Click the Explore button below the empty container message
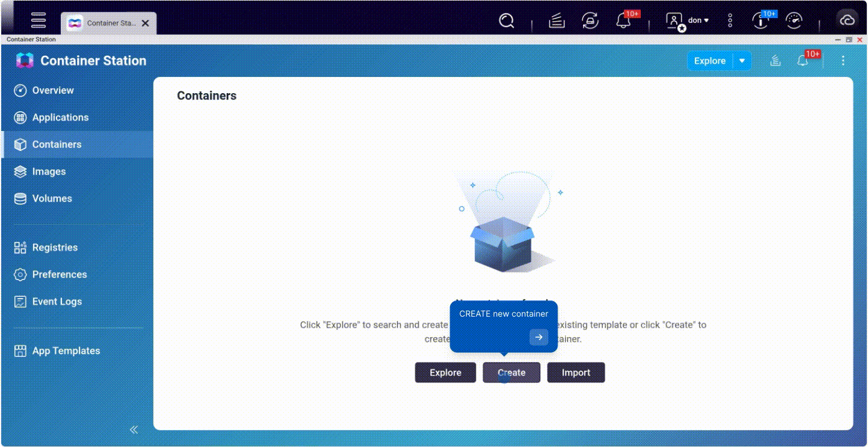The height and width of the screenshot is (447, 868). click(446, 372)
